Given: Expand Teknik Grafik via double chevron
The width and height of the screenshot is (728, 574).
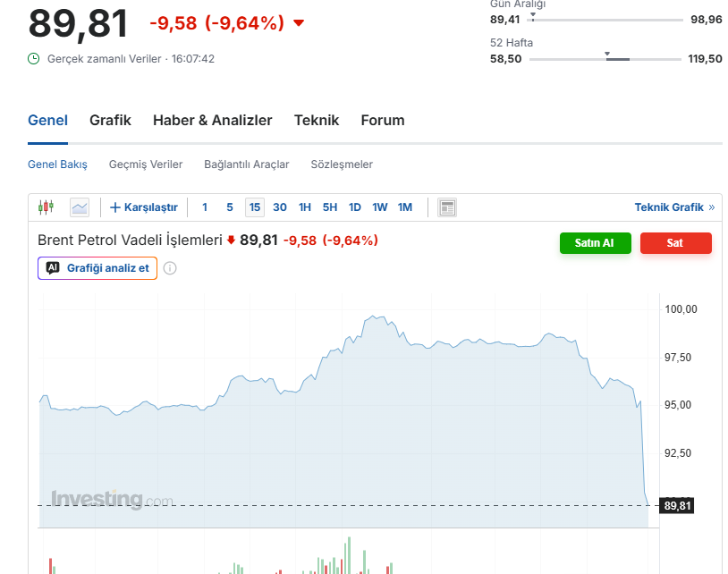Looking at the screenshot, I should [x=712, y=207].
